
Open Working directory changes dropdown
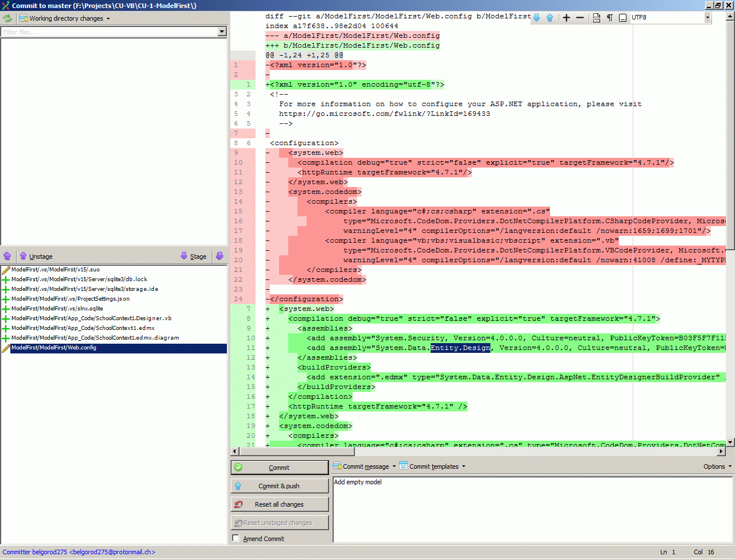tap(64, 18)
